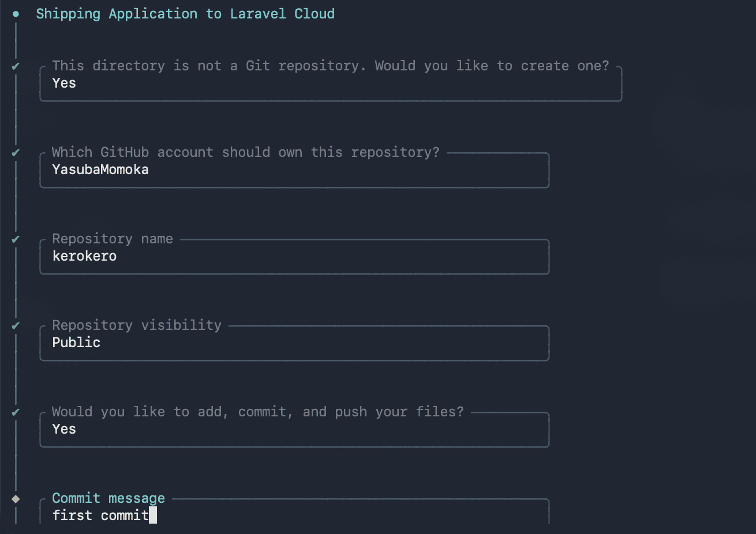Image resolution: width=756 pixels, height=534 pixels.
Task: Click the checkmark beside Git repository prompt
Action: (x=16, y=66)
